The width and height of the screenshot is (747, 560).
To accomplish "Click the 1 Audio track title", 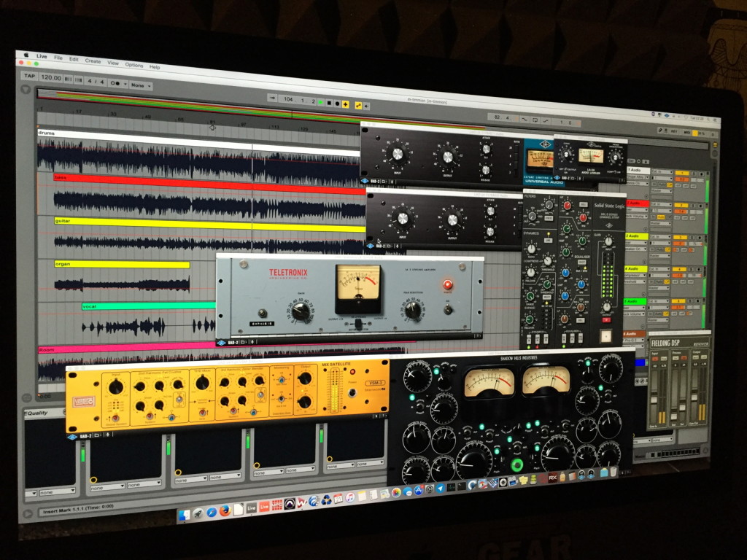I will 638,171.
